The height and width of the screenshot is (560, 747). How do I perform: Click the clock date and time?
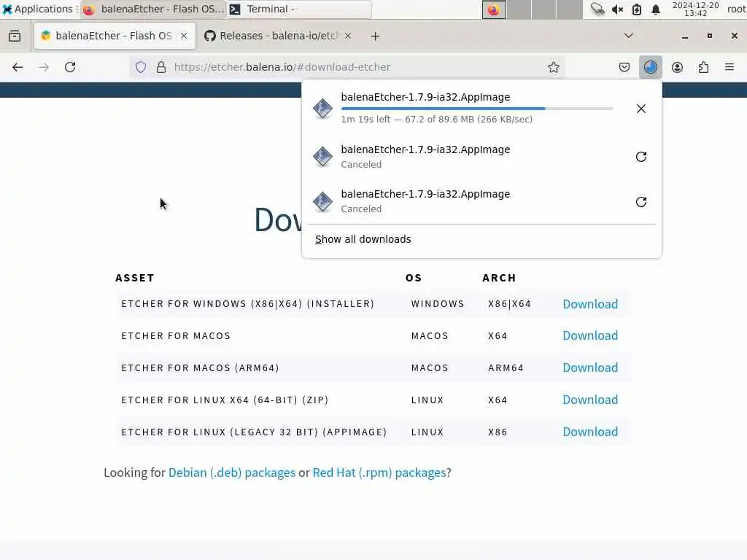[x=695, y=9]
